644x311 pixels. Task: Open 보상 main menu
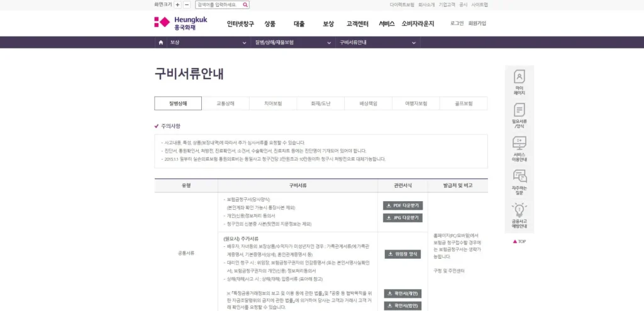click(328, 24)
